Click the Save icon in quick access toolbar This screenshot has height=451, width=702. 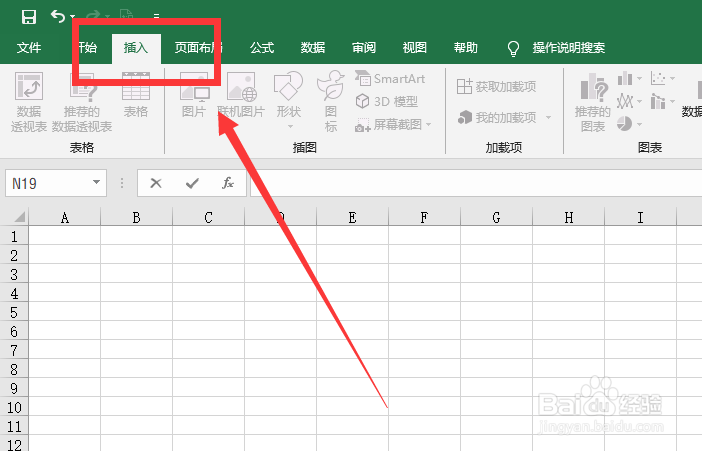point(29,17)
